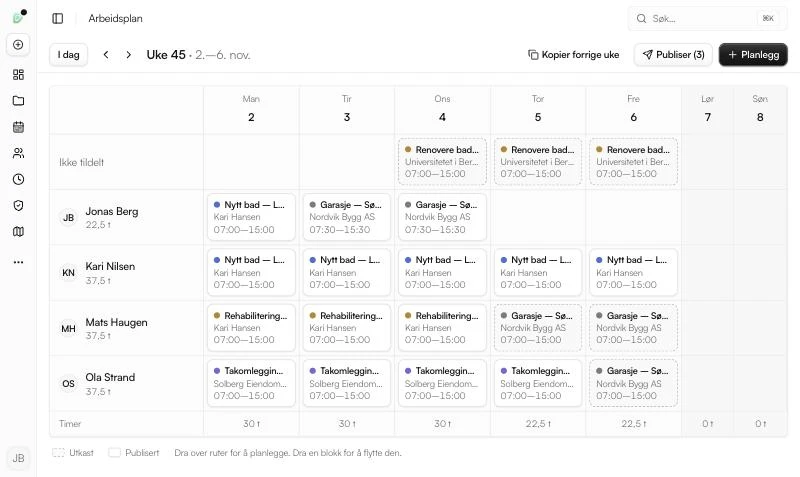Select the Tor 5 day header
Viewport: 800px width, 477px height.
point(538,109)
